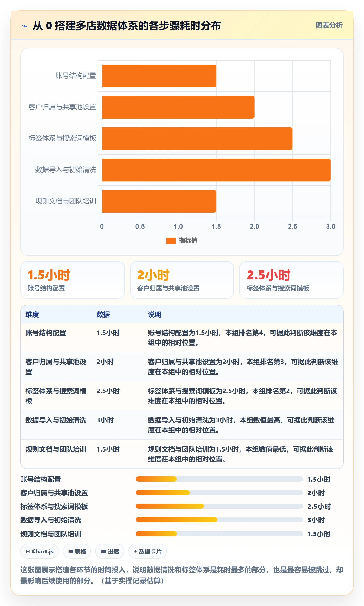Toggle the 指标值 legend color swatch

point(171,241)
